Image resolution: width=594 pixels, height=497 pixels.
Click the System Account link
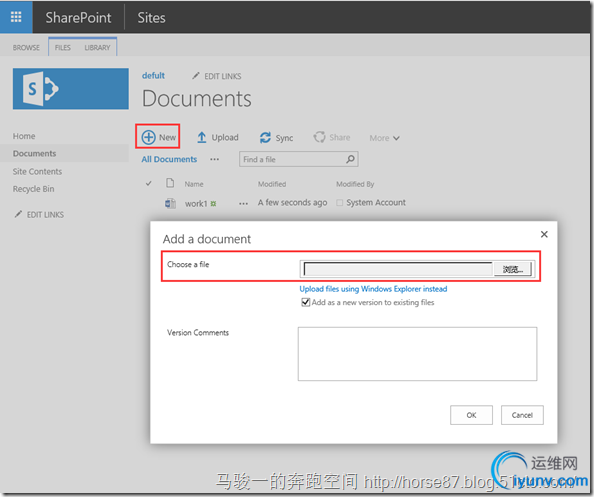coord(376,203)
